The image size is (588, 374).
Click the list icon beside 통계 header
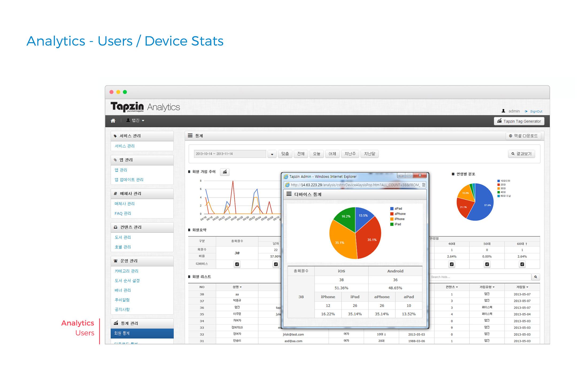tap(190, 136)
